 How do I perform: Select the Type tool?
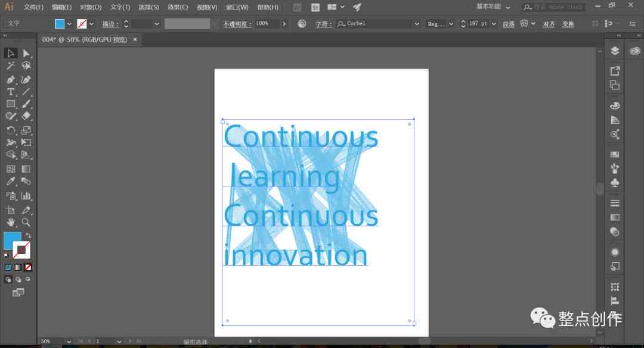[11, 92]
